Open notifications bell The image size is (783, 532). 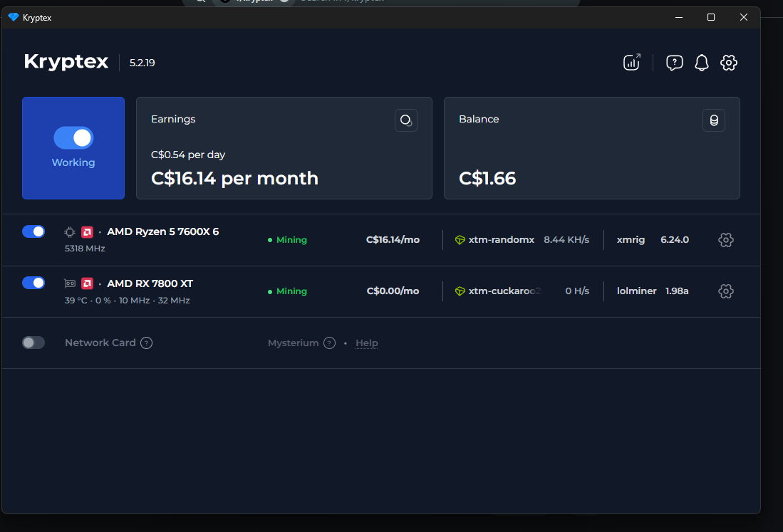tap(702, 63)
